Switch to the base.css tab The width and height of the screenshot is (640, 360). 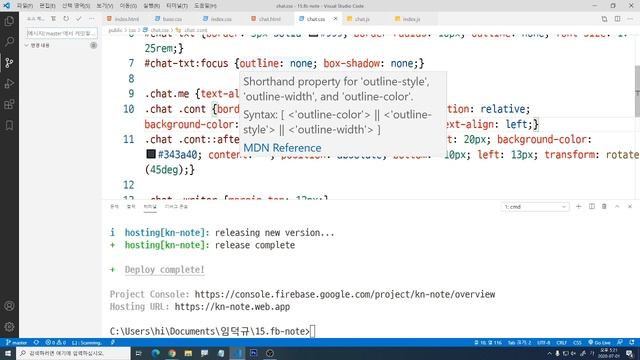pos(169,19)
